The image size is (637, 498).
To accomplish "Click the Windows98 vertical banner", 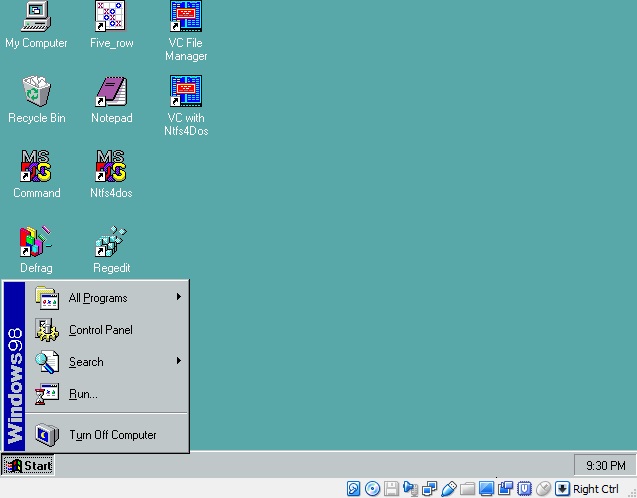I will pyautogui.click(x=14, y=367).
